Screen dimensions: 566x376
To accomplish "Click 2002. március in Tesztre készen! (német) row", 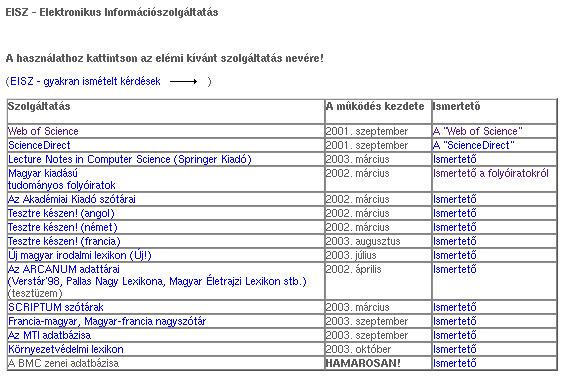I will [x=357, y=228].
